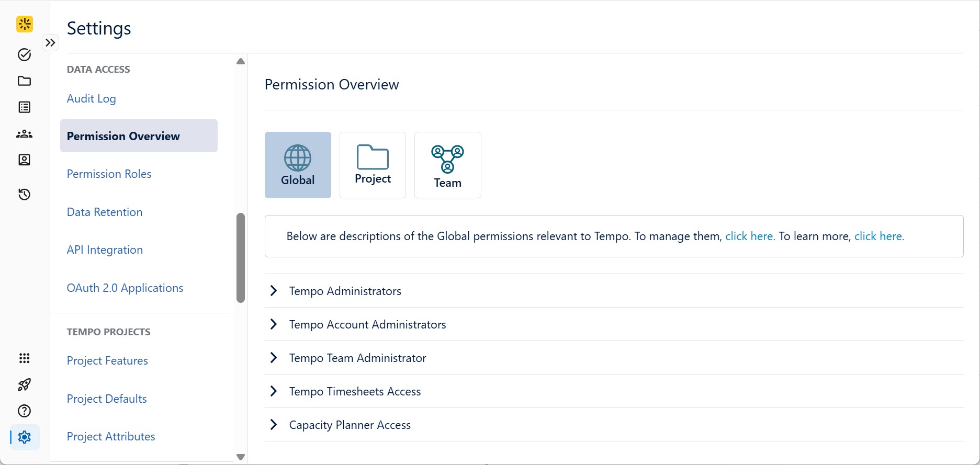Select the Global permissions view
This screenshot has width=980, height=465.
(x=298, y=165)
